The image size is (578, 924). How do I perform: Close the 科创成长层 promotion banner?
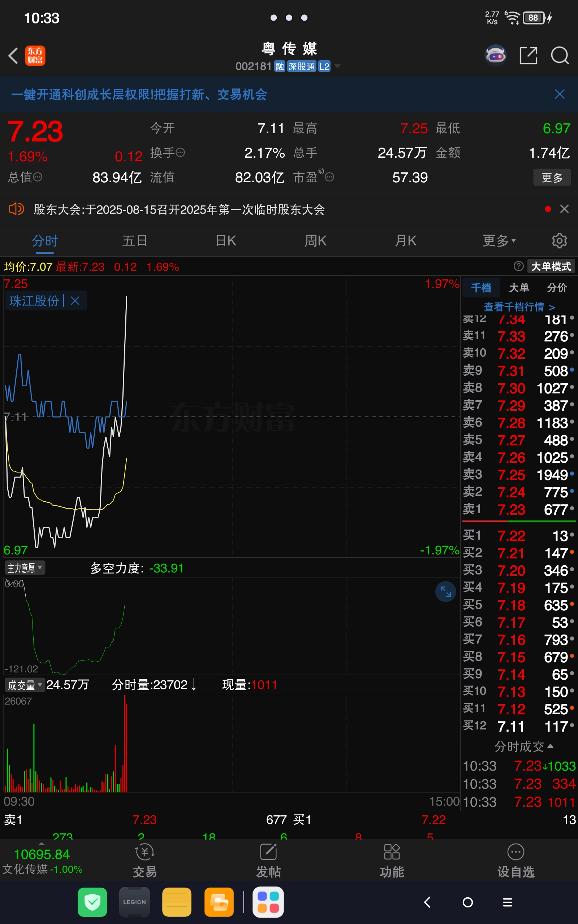point(560,94)
